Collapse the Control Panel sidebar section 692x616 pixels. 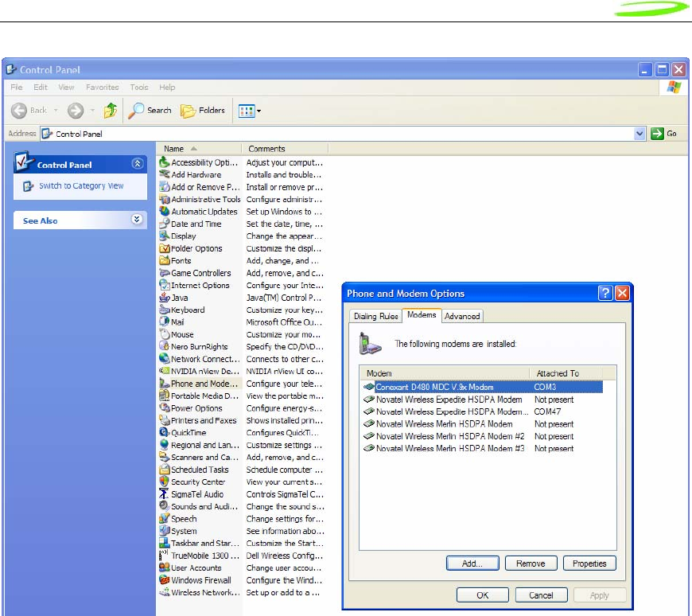(138, 164)
